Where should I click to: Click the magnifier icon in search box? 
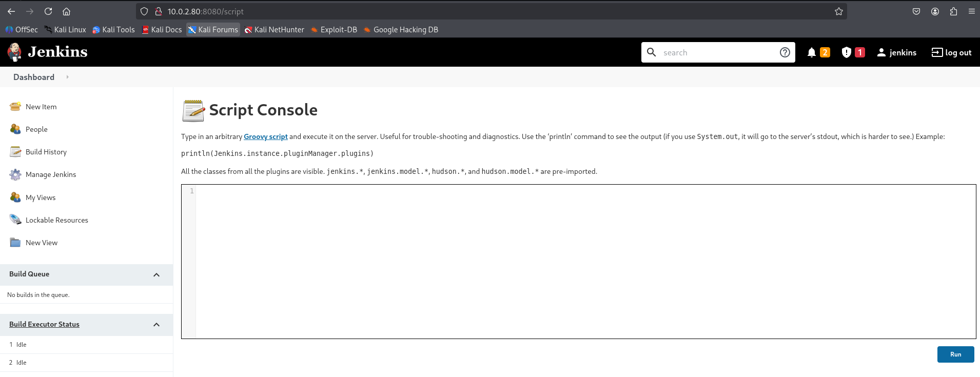[x=651, y=52]
